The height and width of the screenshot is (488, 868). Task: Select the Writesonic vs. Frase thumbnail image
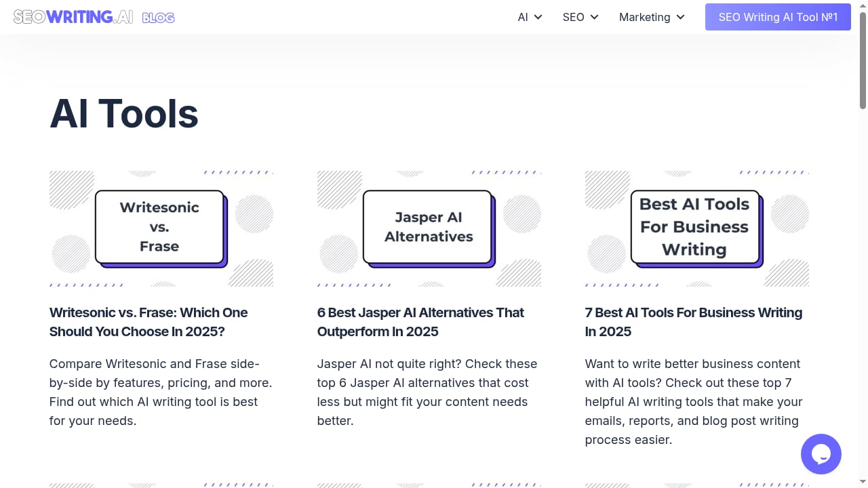point(161,228)
